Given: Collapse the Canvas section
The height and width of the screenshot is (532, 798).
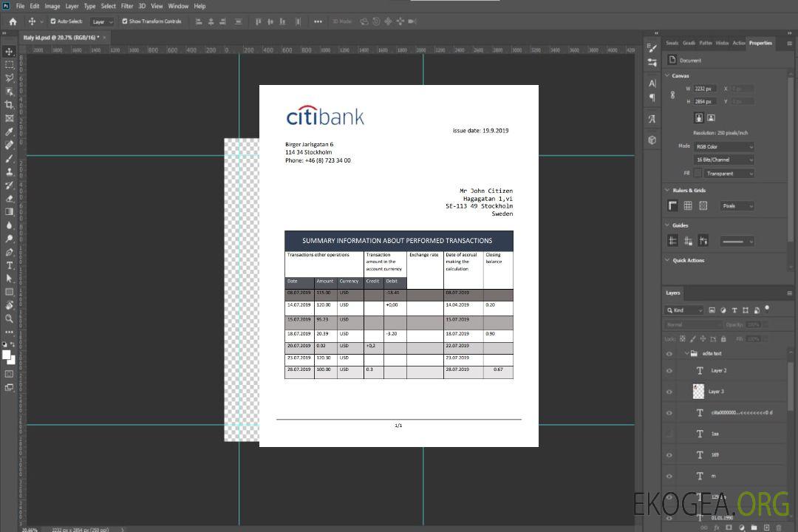Looking at the screenshot, I should [668, 75].
